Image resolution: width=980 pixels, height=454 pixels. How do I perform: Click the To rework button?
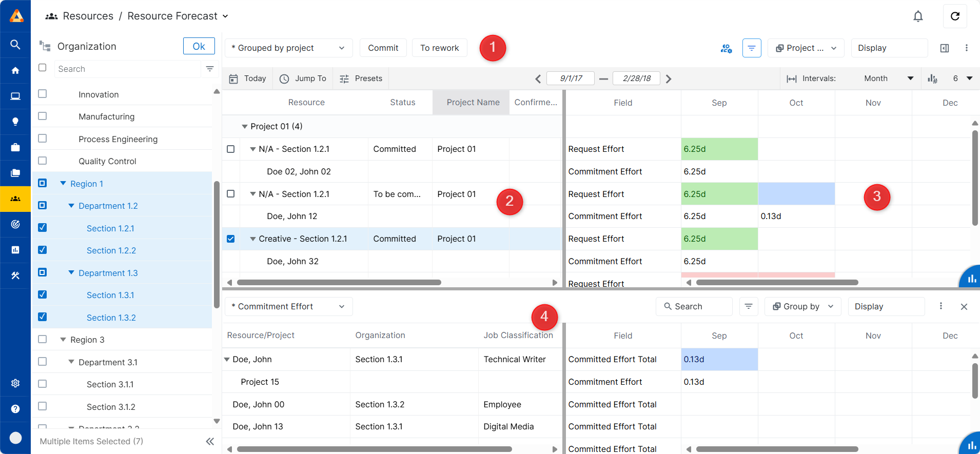[x=439, y=48]
